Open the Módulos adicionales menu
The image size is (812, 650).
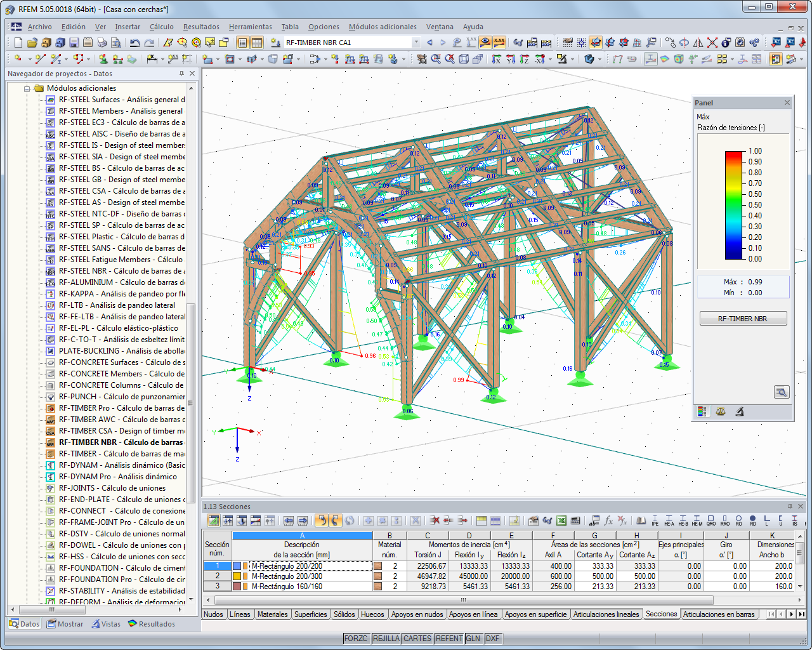383,27
